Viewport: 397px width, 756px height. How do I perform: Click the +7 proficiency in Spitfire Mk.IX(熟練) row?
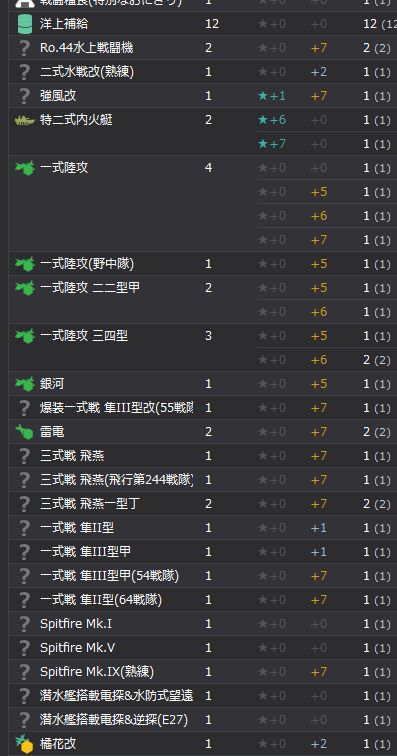tap(319, 672)
